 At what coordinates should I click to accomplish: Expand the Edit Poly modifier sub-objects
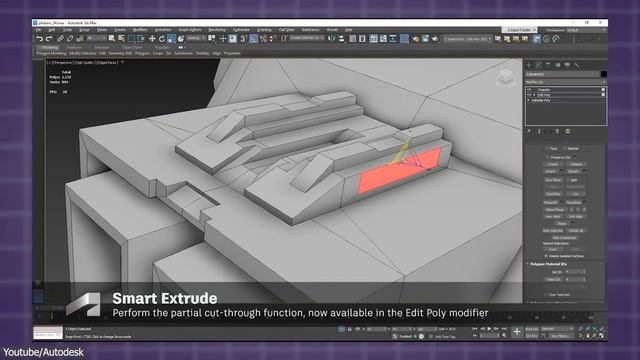[x=534, y=95]
